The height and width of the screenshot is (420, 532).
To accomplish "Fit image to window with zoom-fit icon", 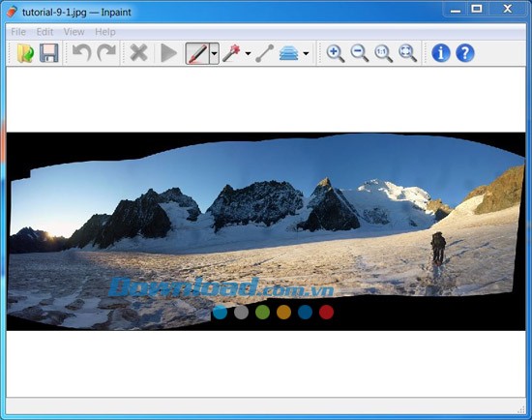I will tap(407, 53).
